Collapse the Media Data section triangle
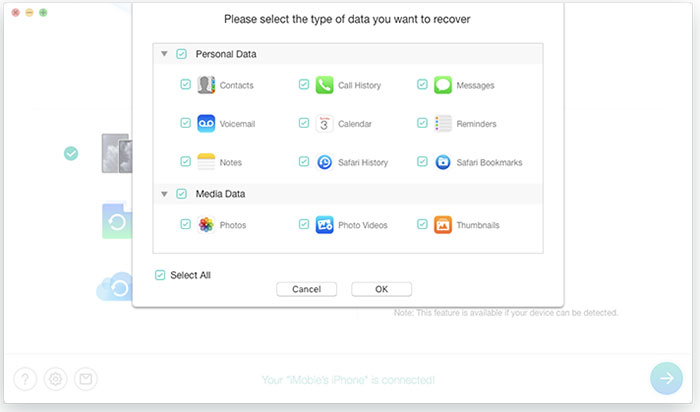Screen dimensions: 700x412 tap(164, 194)
